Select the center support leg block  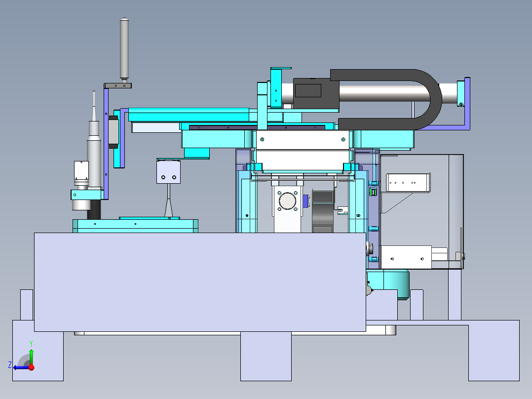click(266, 356)
